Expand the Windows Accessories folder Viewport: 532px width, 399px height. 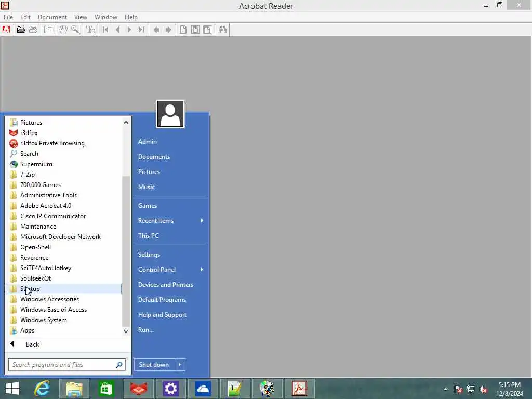coord(64,299)
